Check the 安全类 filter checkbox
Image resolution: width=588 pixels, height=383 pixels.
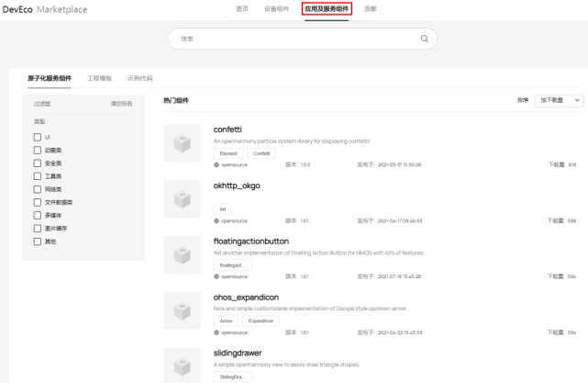38,163
